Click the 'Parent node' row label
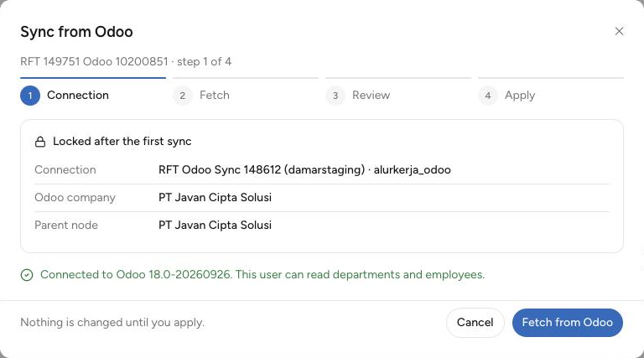 (x=66, y=225)
